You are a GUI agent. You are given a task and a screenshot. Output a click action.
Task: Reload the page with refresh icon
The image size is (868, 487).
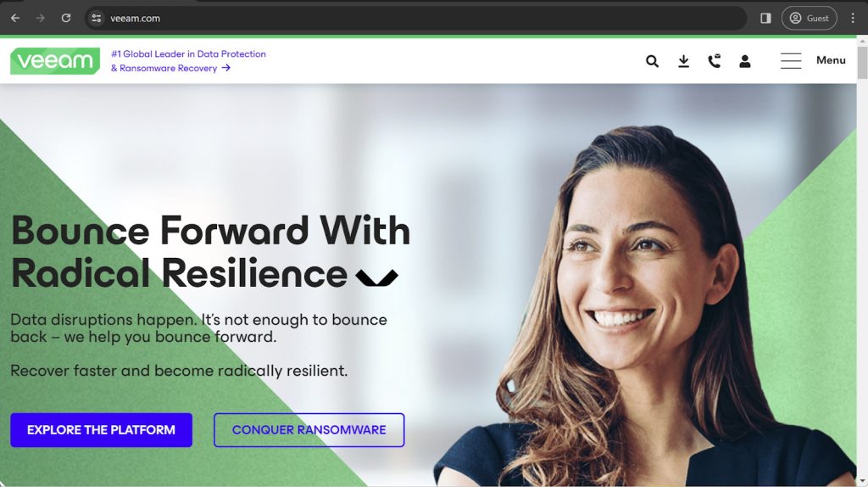click(x=66, y=19)
